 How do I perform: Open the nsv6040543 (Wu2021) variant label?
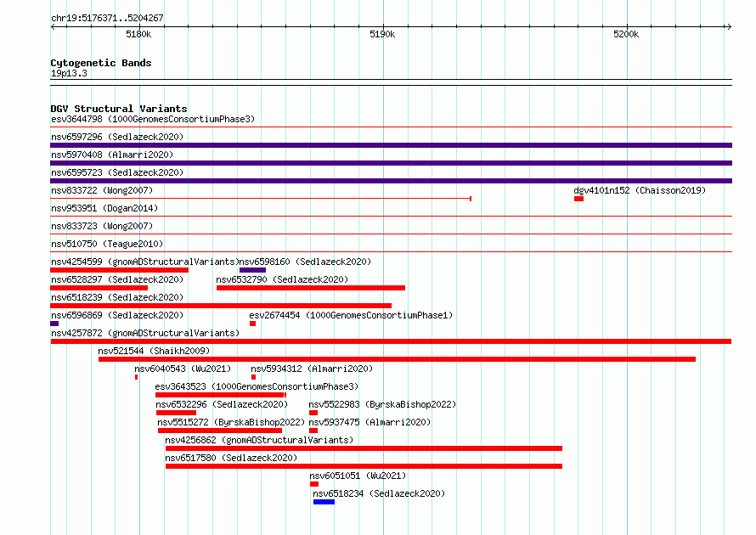pos(183,369)
